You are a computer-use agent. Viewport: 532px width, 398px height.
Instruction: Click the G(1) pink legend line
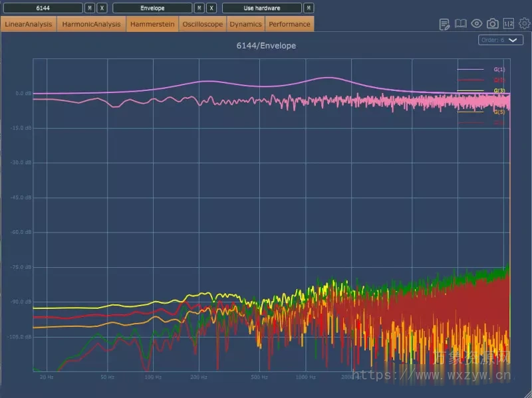(470, 69)
